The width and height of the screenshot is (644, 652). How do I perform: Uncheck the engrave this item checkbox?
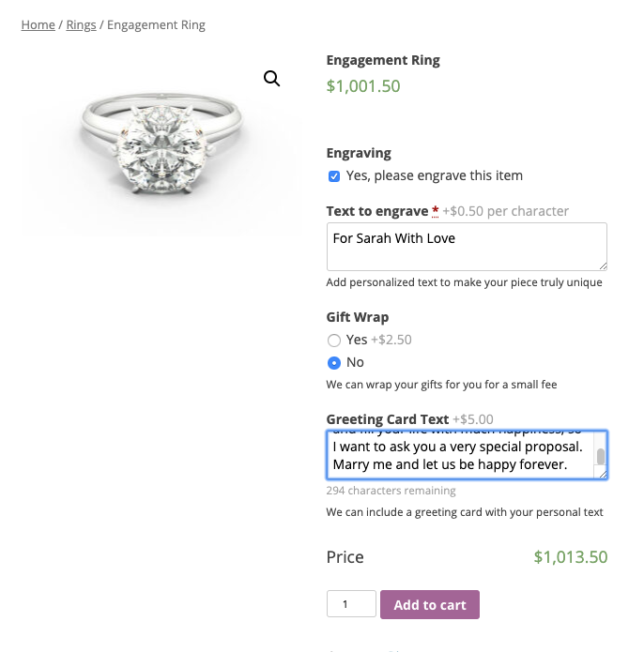pos(334,176)
